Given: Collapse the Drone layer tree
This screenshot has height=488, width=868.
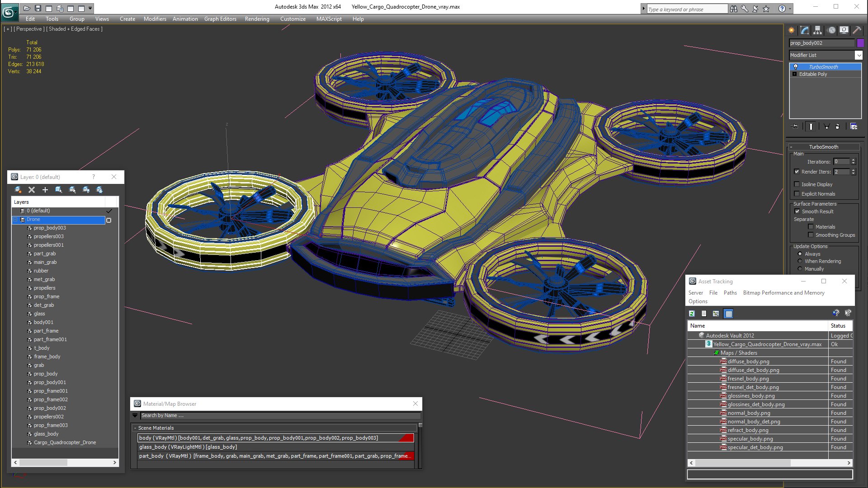Looking at the screenshot, I should (x=15, y=220).
